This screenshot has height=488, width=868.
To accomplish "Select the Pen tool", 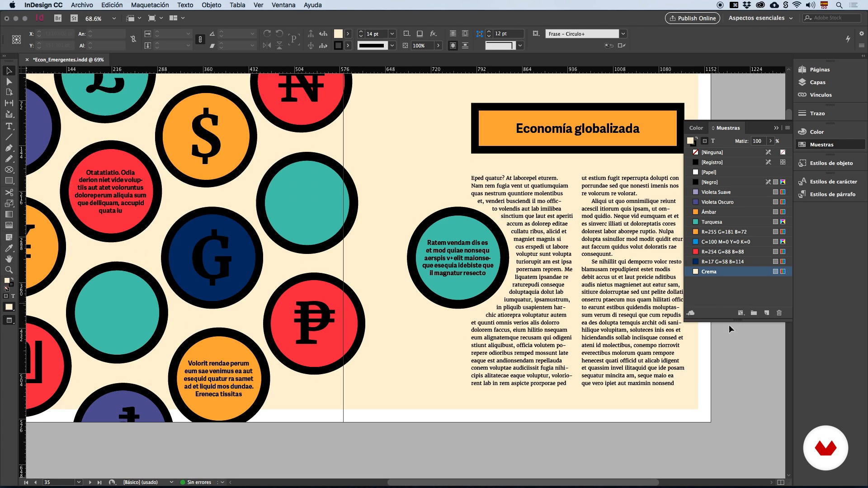I will 9,148.
